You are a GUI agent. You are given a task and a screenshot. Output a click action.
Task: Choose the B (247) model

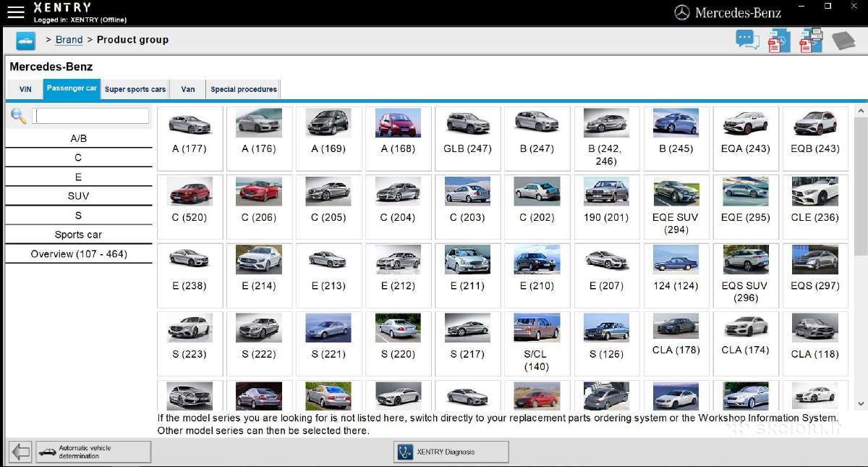pos(537,138)
